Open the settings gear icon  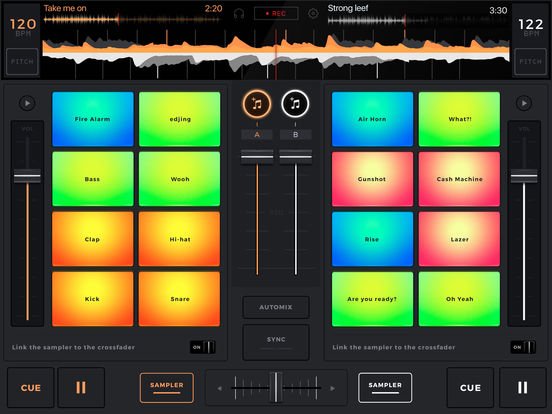point(313,14)
